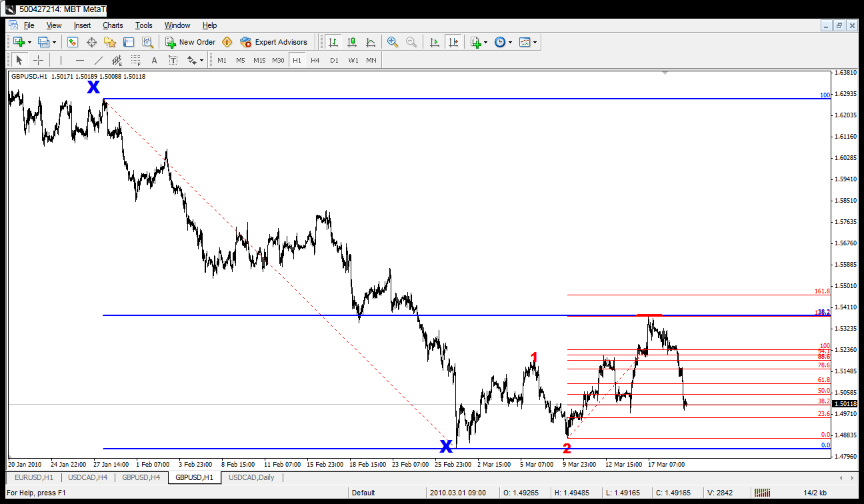Open the Help menu

[x=209, y=25]
